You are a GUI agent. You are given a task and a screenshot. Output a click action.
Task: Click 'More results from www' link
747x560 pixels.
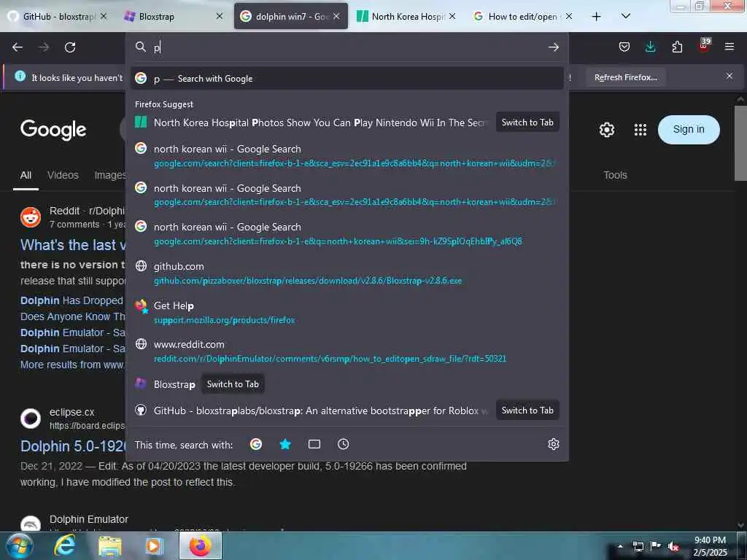click(72, 365)
